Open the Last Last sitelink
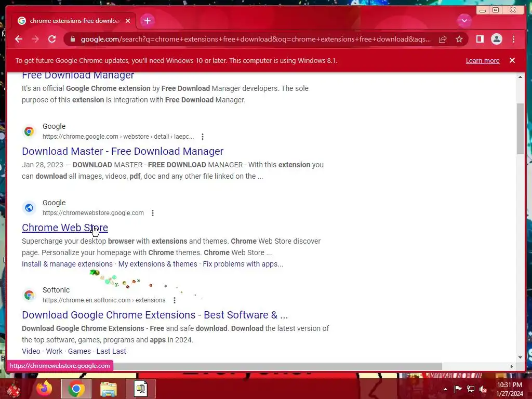The image size is (532, 399). pos(111,351)
